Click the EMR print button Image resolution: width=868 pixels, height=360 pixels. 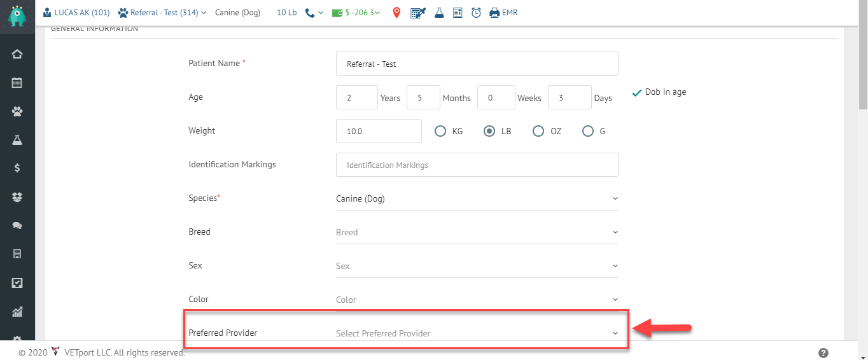point(503,12)
